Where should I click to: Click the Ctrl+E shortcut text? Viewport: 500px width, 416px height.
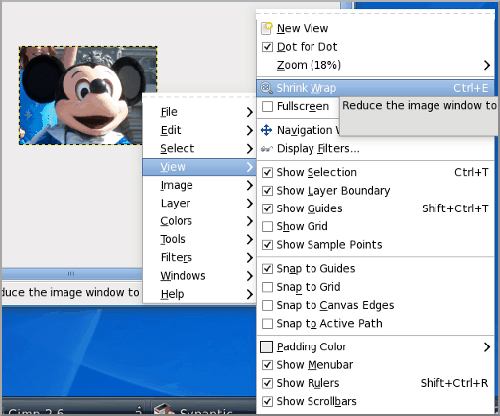pos(470,88)
